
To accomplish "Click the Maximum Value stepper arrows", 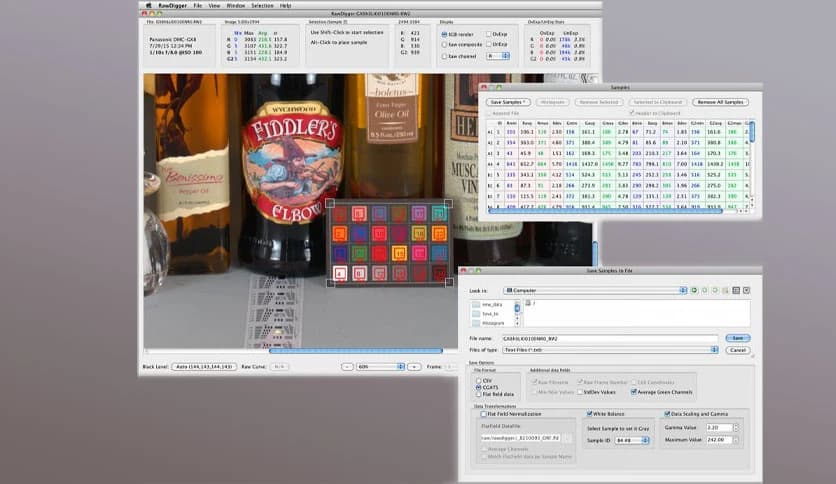I will coord(736,440).
